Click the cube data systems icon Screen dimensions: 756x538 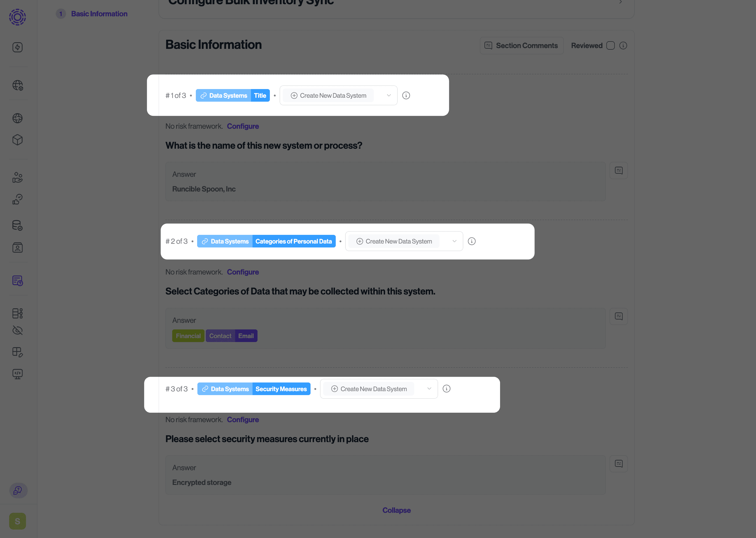pos(18,139)
